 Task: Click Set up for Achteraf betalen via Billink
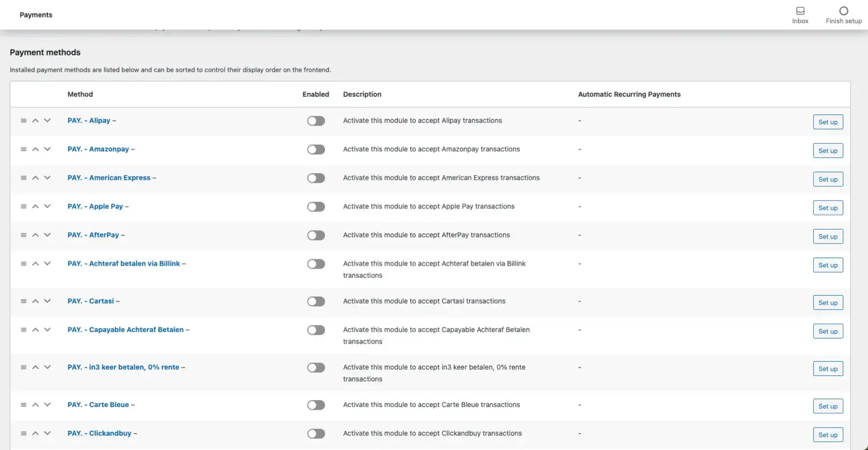tap(828, 265)
